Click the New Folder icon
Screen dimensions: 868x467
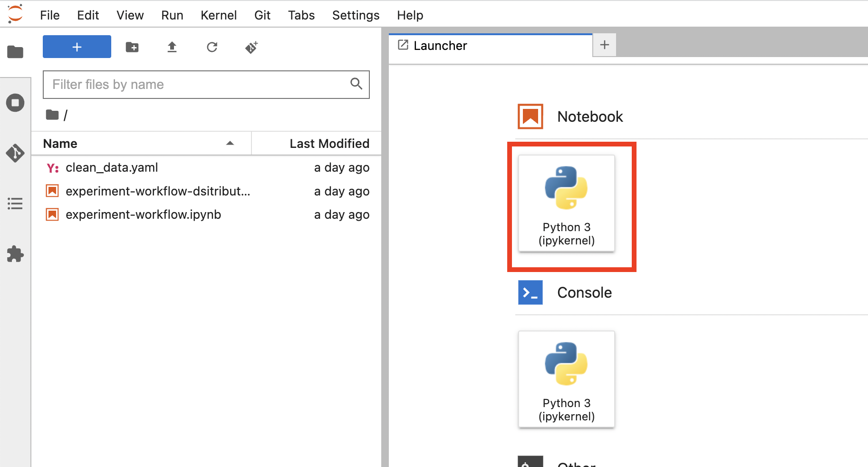[x=132, y=47]
